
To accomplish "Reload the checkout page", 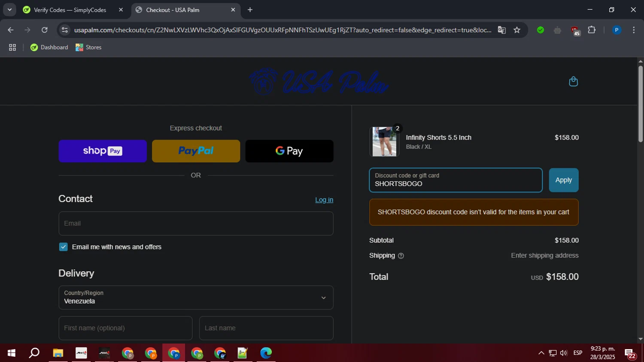I will pyautogui.click(x=44, y=30).
